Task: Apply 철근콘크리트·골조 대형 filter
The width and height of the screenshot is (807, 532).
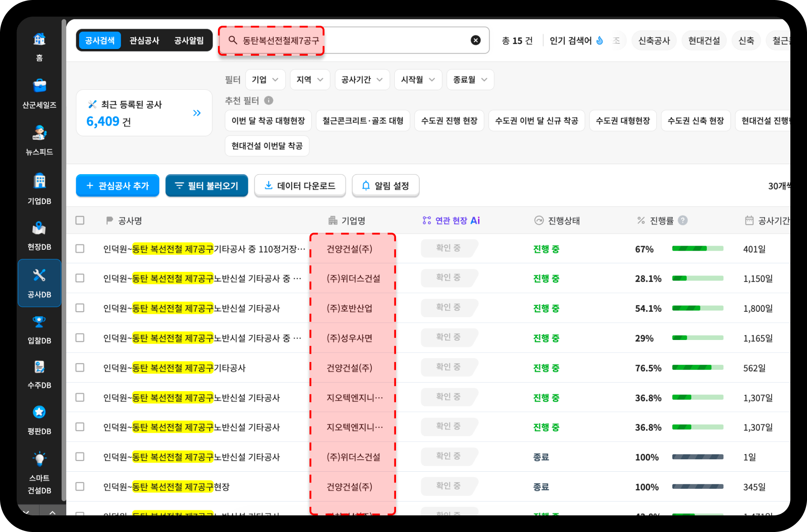Action: coord(363,121)
